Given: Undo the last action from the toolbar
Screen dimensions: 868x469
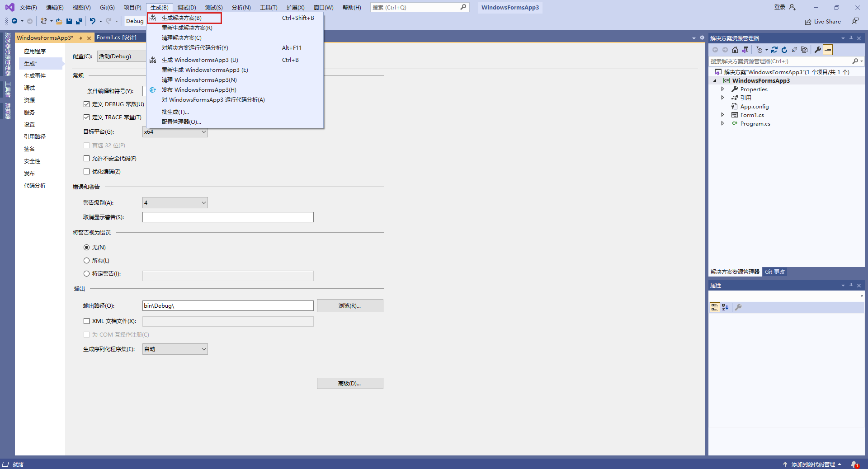Looking at the screenshot, I should click(93, 21).
